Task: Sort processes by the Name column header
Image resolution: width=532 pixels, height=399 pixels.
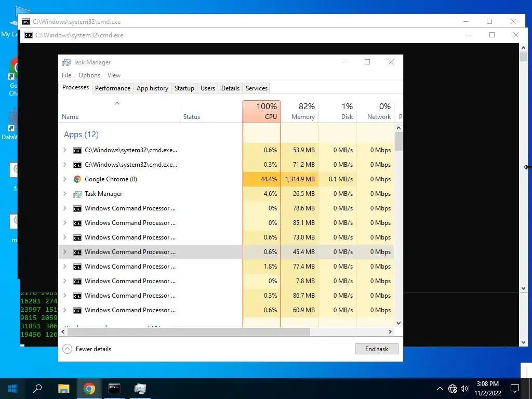Action: pos(119,112)
